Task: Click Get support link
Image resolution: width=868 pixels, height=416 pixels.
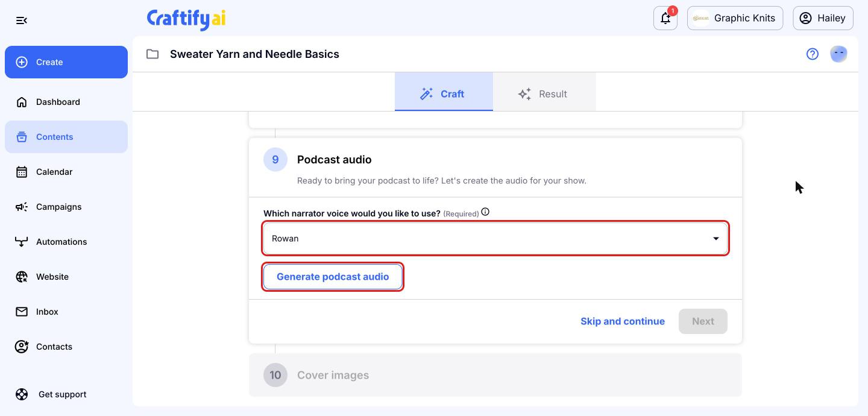Action: (62, 394)
